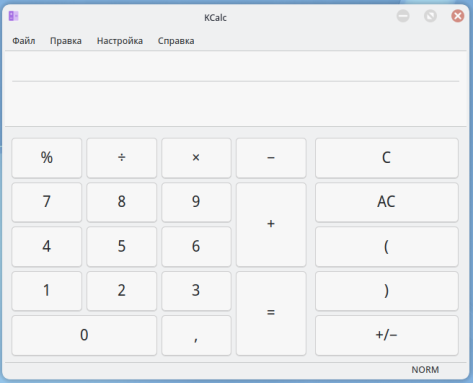Click digit 3 button
Image resolution: width=473 pixels, height=383 pixels.
[196, 291]
